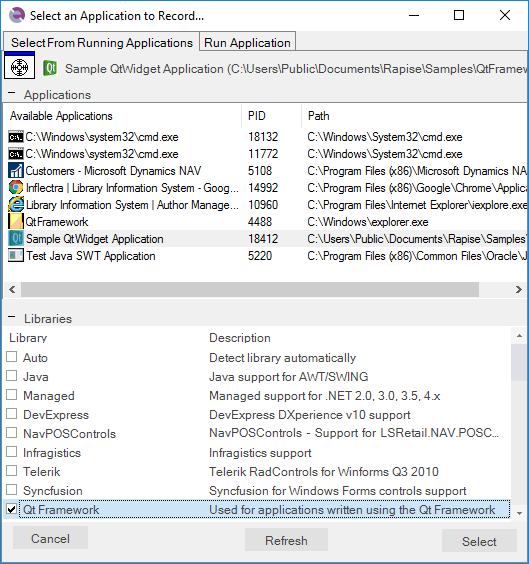Image resolution: width=529 pixels, height=564 pixels.
Task: Click the horizontal scrollbar left arrow
Action: click(x=13, y=290)
